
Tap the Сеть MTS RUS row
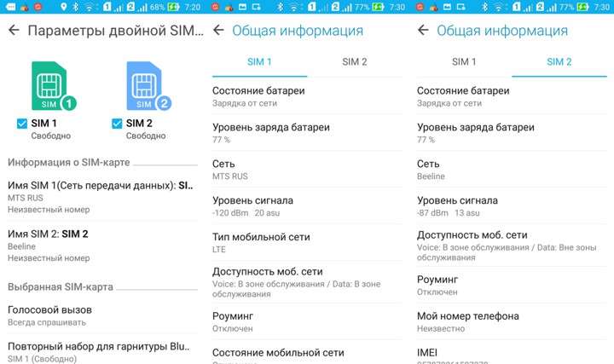click(x=307, y=170)
